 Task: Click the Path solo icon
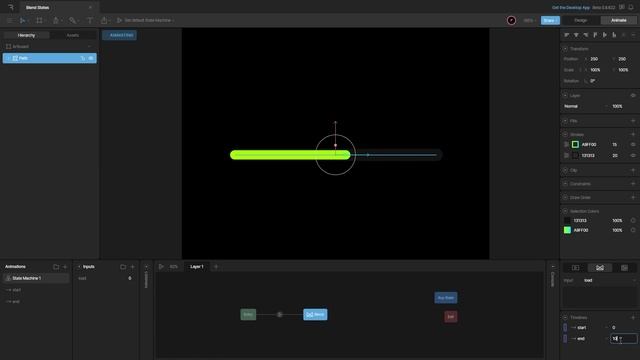(83, 58)
